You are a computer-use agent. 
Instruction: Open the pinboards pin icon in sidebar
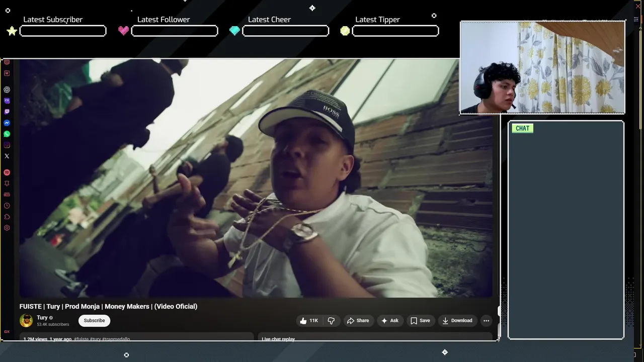(7, 184)
